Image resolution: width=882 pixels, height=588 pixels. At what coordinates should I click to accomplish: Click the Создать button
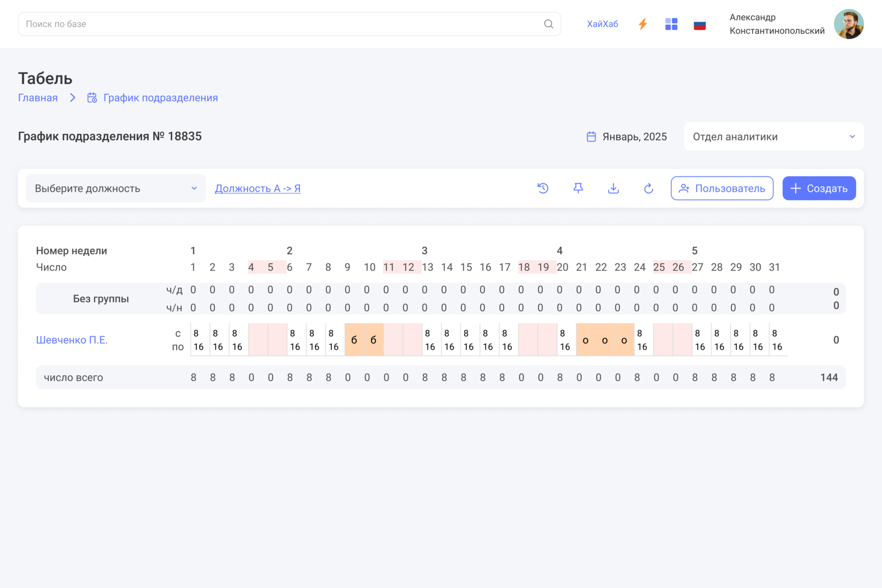pos(819,188)
